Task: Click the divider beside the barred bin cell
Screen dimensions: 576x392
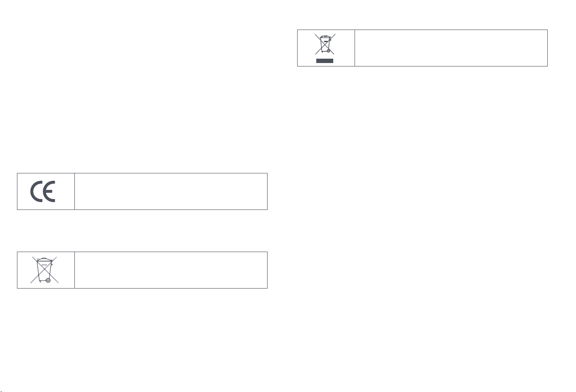Action: [355, 48]
